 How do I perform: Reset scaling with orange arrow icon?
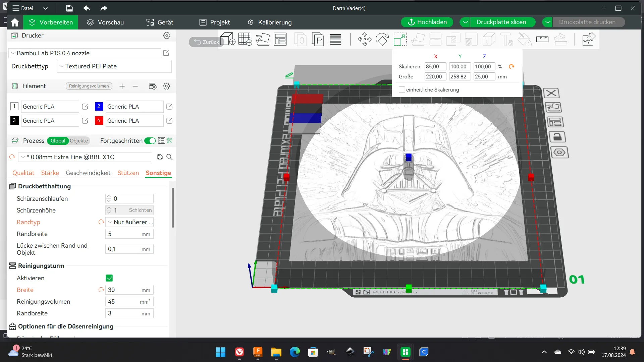(512, 66)
